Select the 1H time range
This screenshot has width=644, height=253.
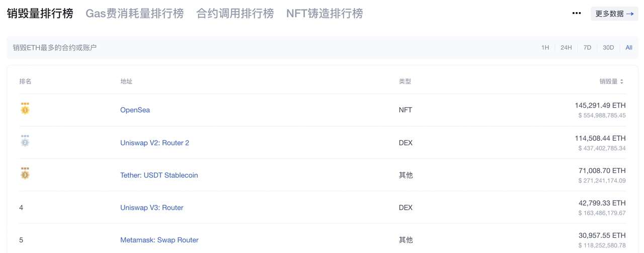point(545,48)
